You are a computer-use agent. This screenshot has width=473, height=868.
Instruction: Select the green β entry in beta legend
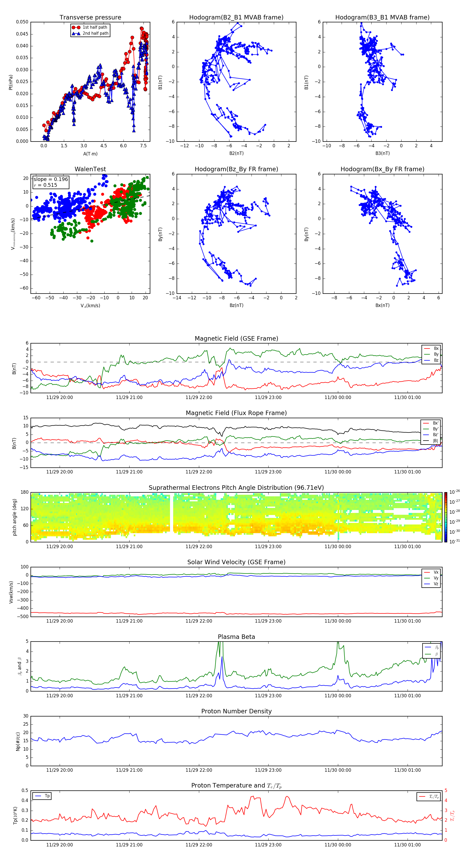[x=432, y=654]
